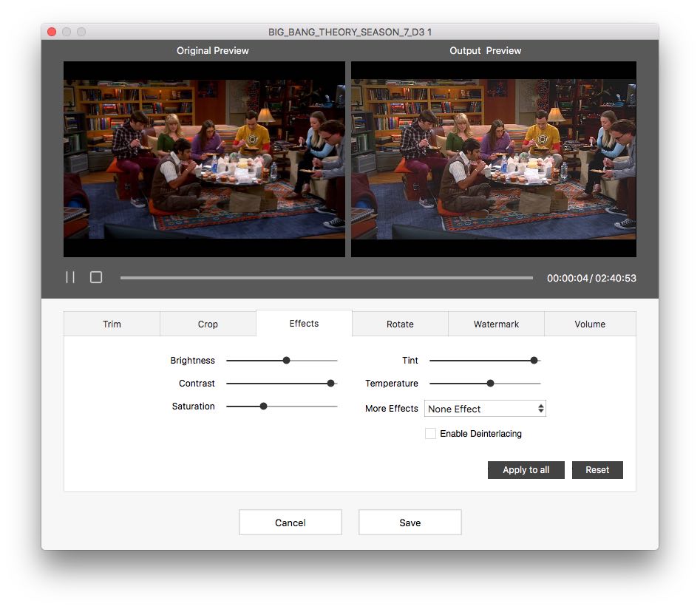Open the Watermark tab

[x=496, y=324]
